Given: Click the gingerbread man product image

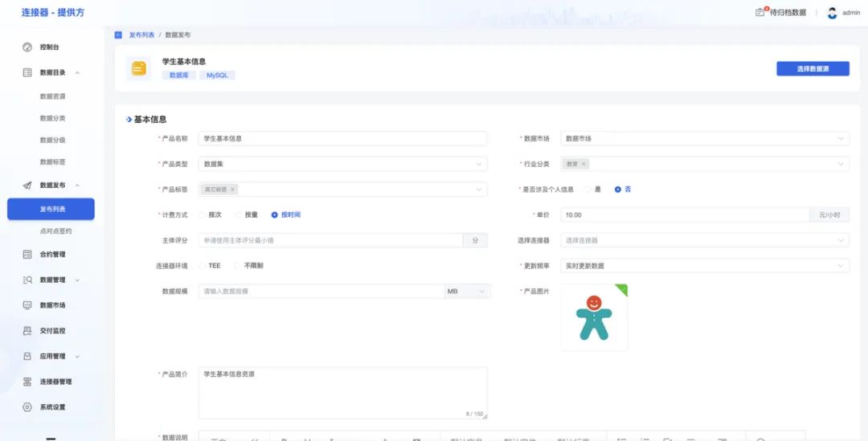Looking at the screenshot, I should (594, 318).
